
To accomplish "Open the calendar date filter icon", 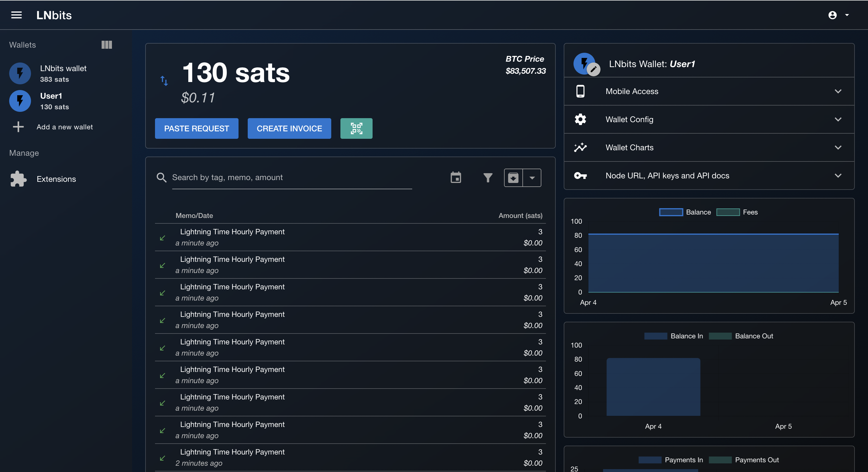I will (456, 178).
